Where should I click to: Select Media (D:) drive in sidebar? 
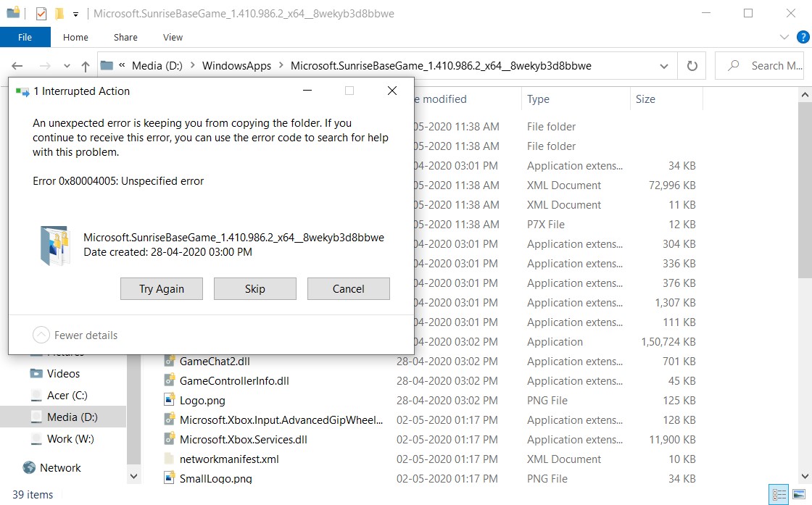(63, 417)
